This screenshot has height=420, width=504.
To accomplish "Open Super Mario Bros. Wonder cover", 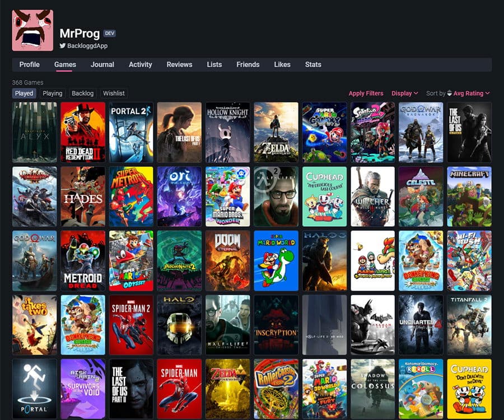I will 227,197.
